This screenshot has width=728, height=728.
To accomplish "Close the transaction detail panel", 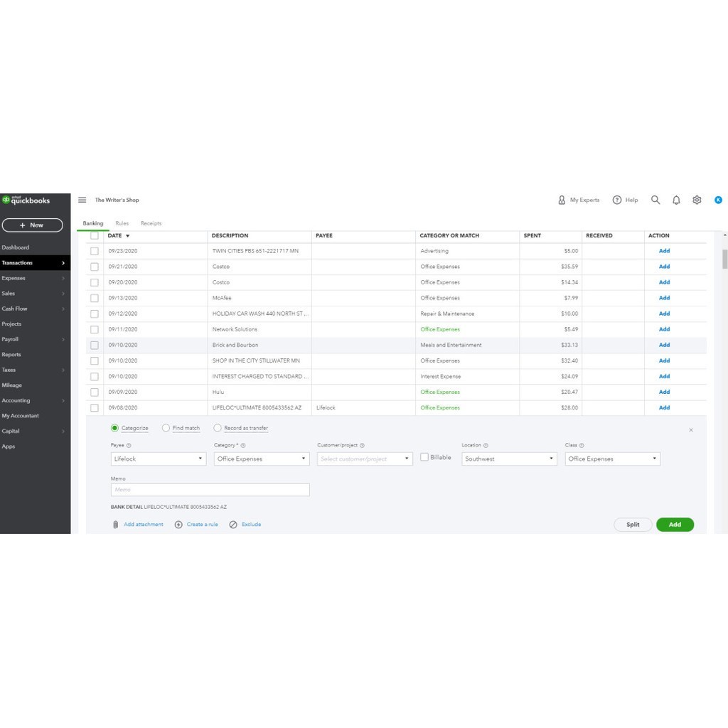I will tap(691, 430).
